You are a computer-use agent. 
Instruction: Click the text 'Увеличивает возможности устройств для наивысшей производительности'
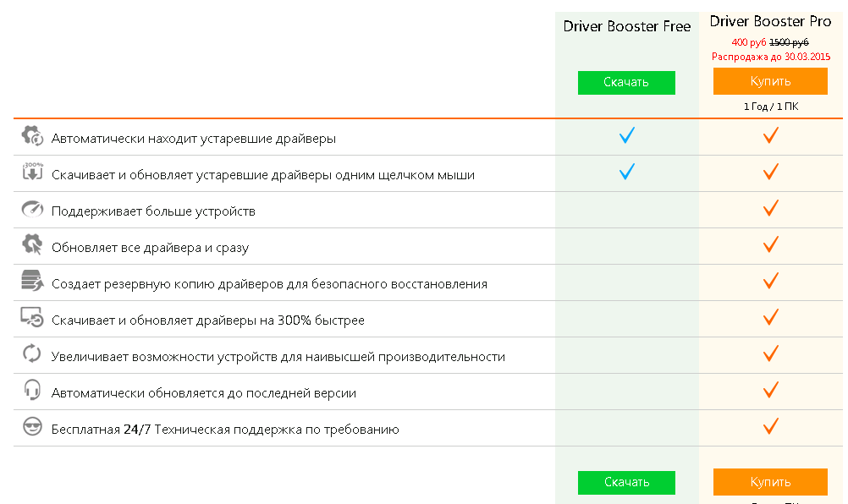(278, 357)
